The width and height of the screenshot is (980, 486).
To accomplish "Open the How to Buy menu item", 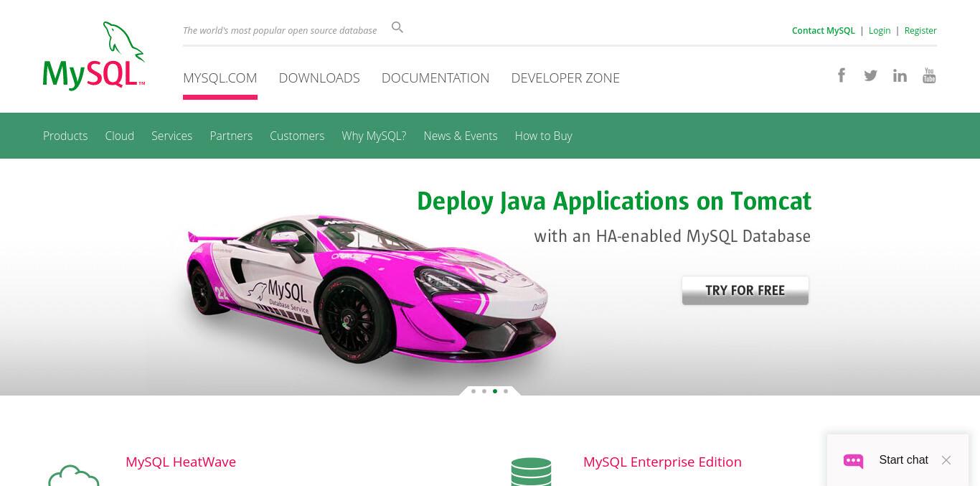I will (x=543, y=136).
